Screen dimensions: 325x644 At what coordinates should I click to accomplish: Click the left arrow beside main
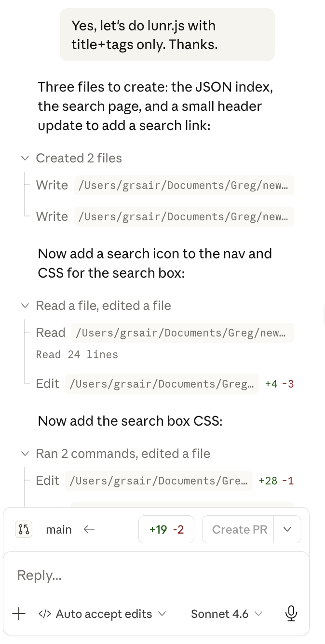coord(89,529)
